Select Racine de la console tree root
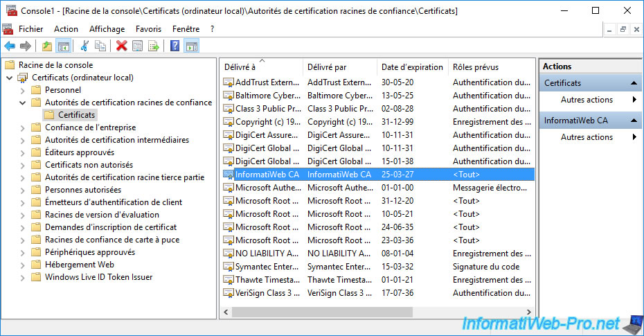Viewport: 644px width, 336px height. [55, 65]
